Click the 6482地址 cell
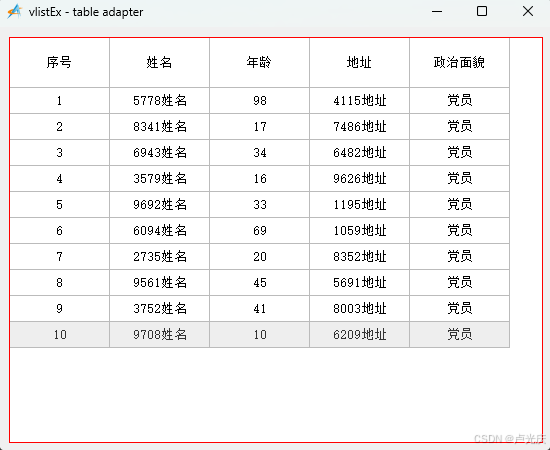The image size is (550, 450). 360,153
